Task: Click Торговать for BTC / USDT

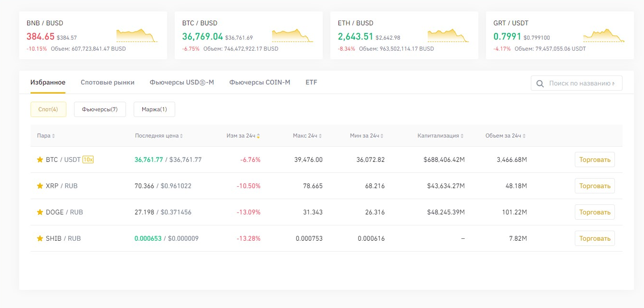Action: tap(595, 159)
